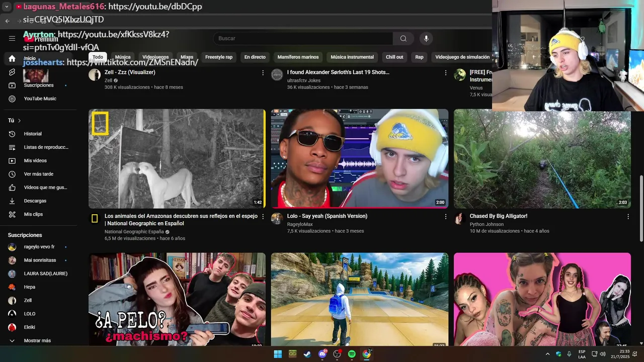Focus the Buscar search field
This screenshot has height=362, width=644.
[x=303, y=38]
